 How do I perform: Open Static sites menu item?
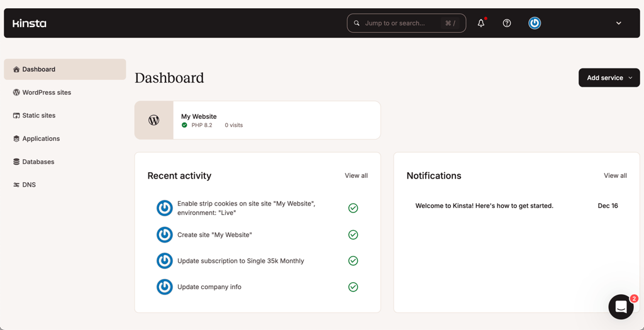pos(65,115)
